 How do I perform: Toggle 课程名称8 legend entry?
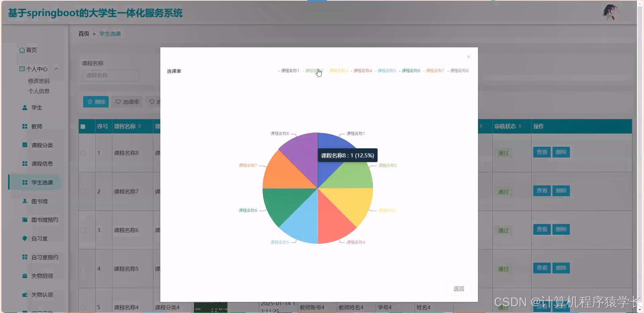[x=458, y=71]
